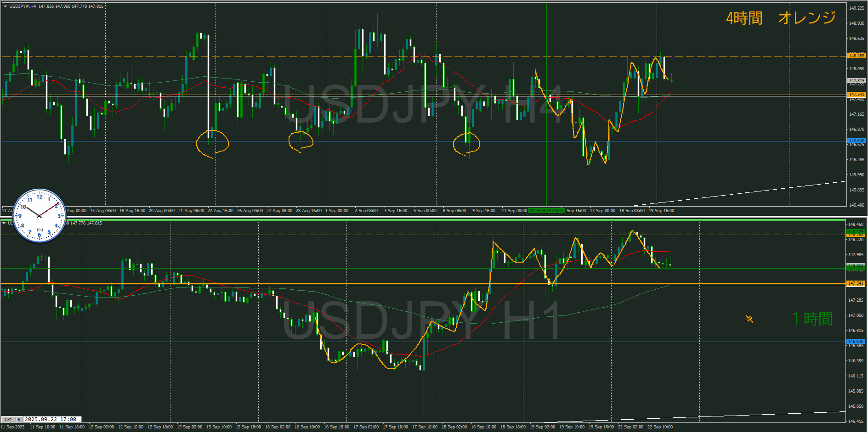The height and width of the screenshot is (433, 868).
Task: Click the pencil cursor icon in the H1 chart
Action: pos(749,319)
